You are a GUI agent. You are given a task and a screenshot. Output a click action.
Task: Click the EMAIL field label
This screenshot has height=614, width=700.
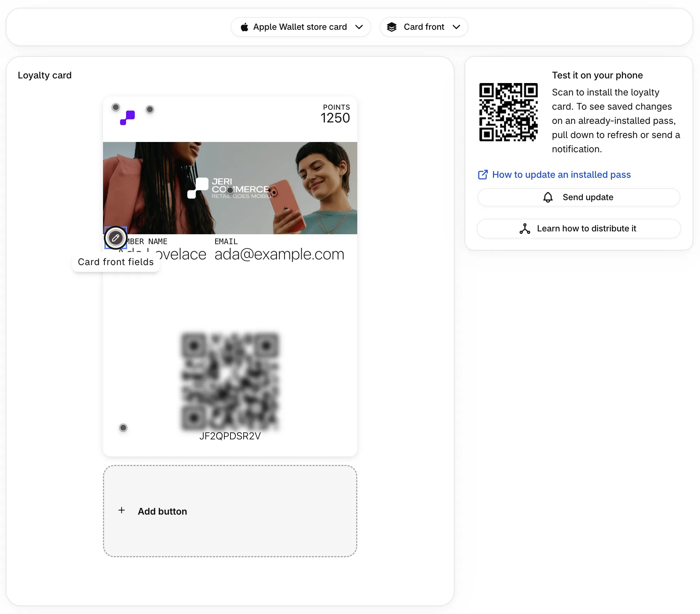tap(226, 241)
